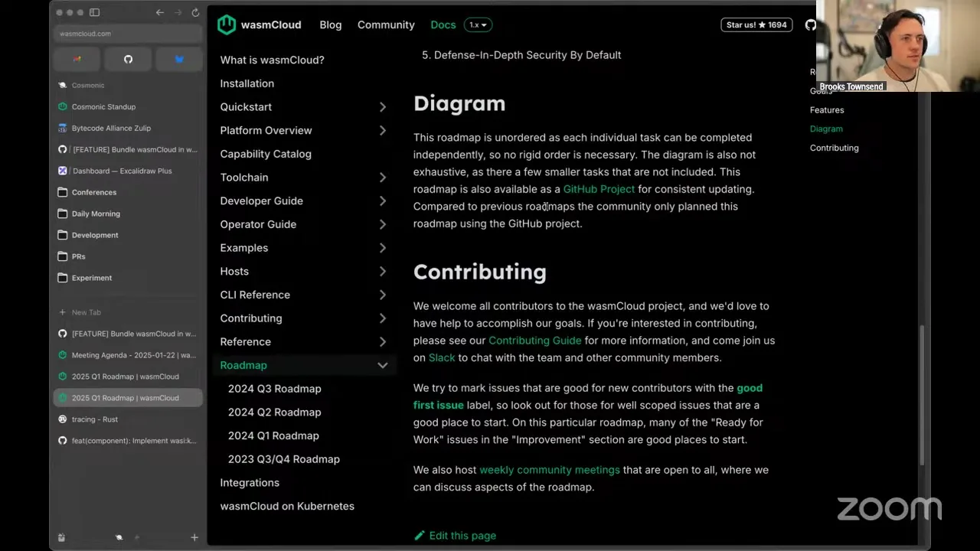Go forward with the browser forward arrow
The width and height of the screenshot is (980, 551).
(x=178, y=12)
